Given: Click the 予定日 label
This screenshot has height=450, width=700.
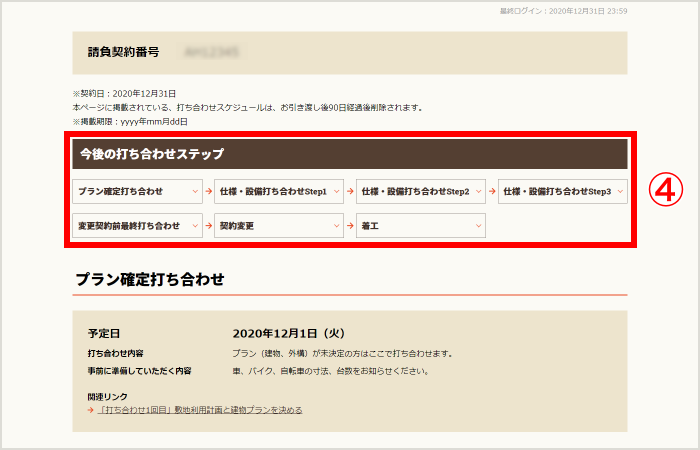Looking at the screenshot, I should pos(104,333).
